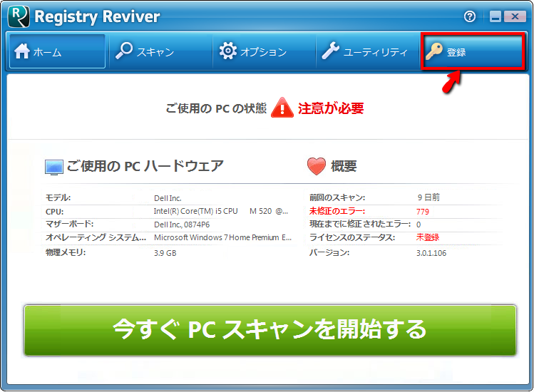Click the マザーボード label
This screenshot has width=534, height=392.
(x=69, y=224)
